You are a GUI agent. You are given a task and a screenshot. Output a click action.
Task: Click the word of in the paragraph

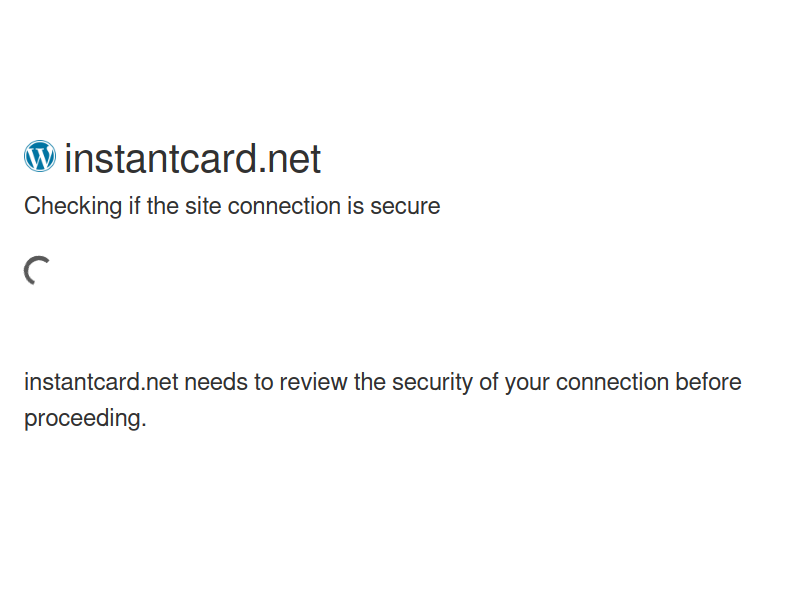pyautogui.click(x=489, y=382)
